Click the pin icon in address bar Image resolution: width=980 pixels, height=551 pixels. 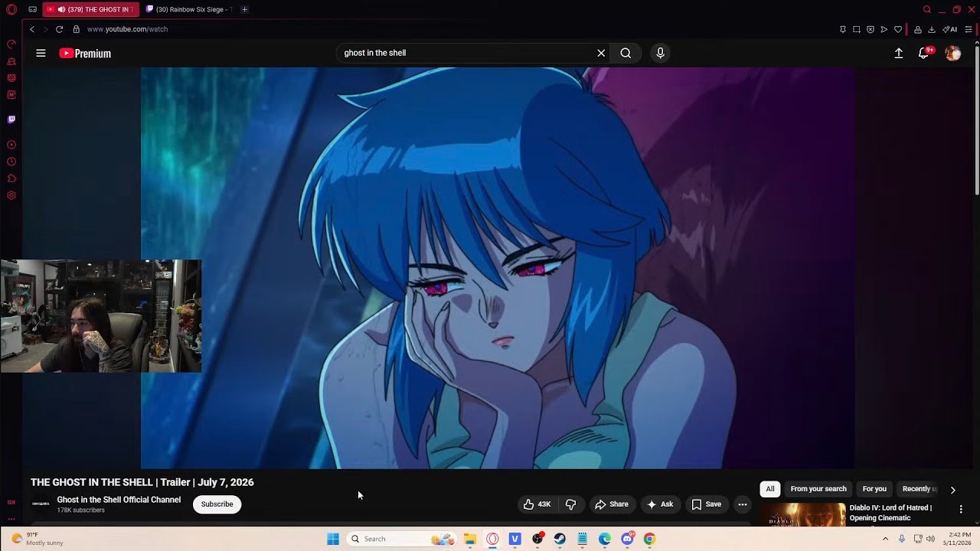pyautogui.click(x=842, y=29)
